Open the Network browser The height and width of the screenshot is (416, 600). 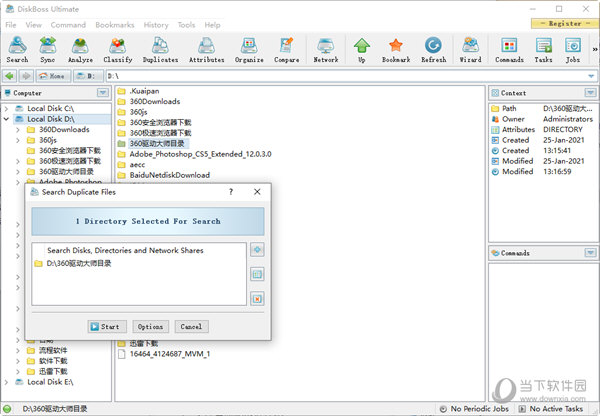[326, 50]
